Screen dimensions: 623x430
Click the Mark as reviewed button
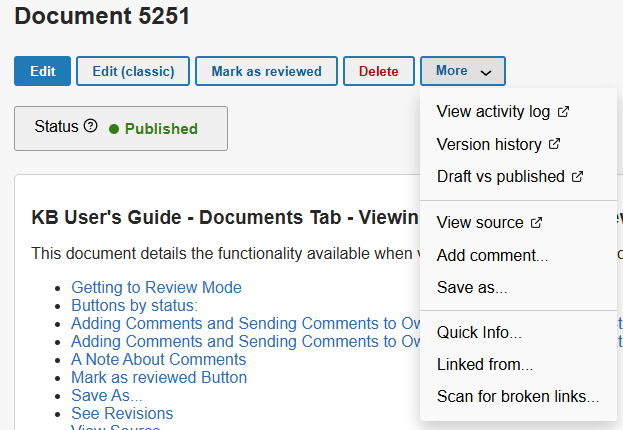(x=266, y=71)
